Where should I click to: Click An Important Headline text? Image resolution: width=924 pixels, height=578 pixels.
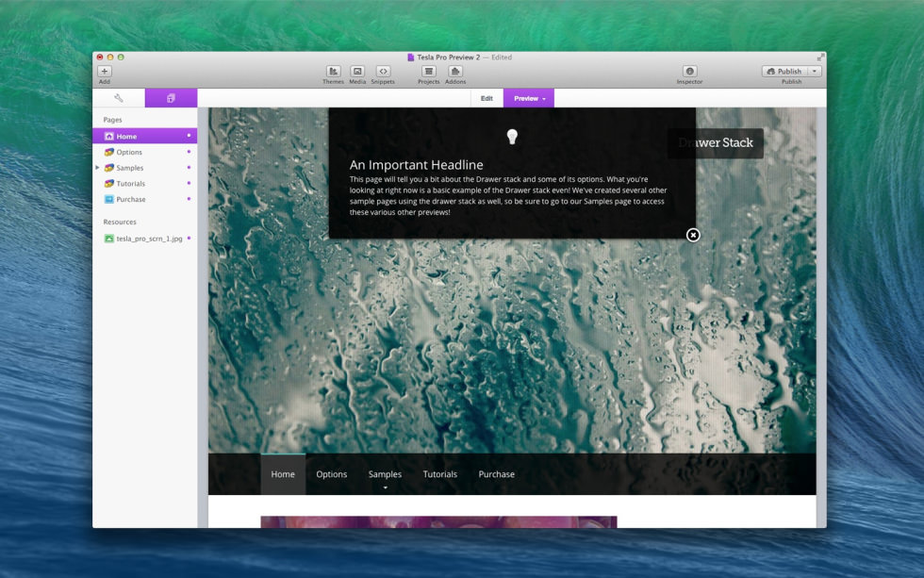click(x=416, y=165)
